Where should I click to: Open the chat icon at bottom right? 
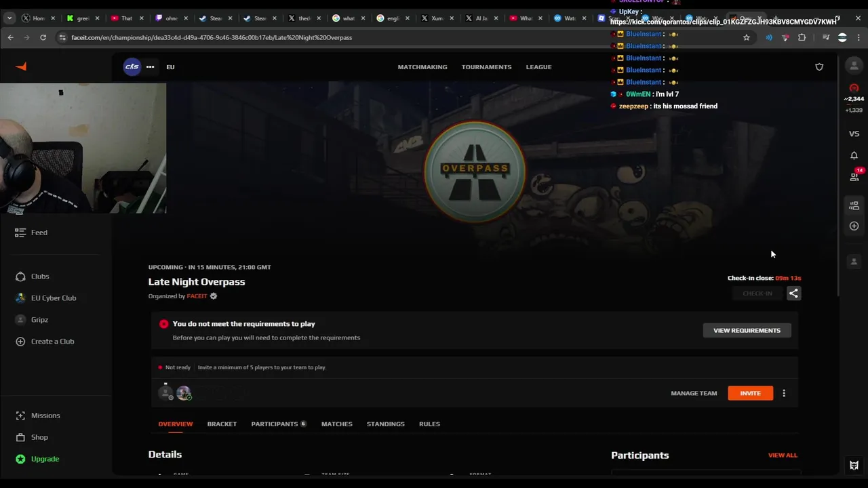[x=854, y=465]
